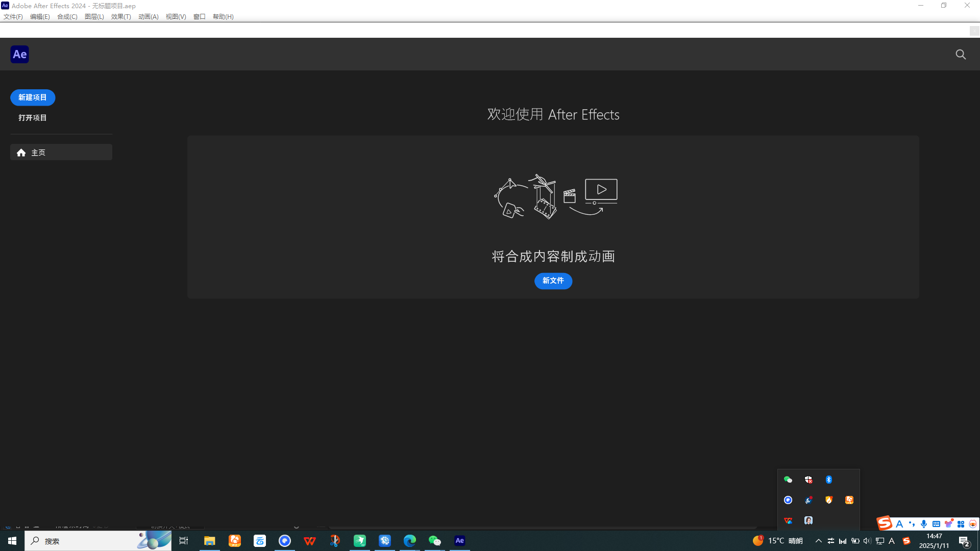Click the Sogou cat mascot face icon
The width and height of the screenshot is (980, 551).
click(973, 524)
